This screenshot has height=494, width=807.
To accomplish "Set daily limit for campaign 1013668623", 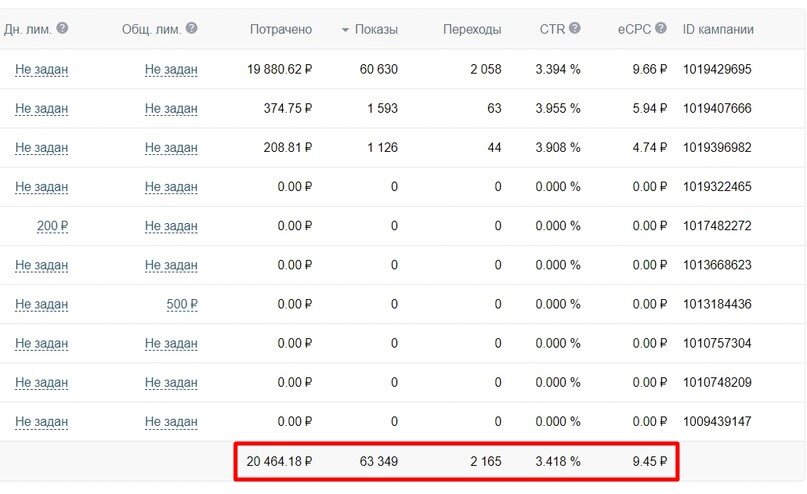I will (42, 265).
